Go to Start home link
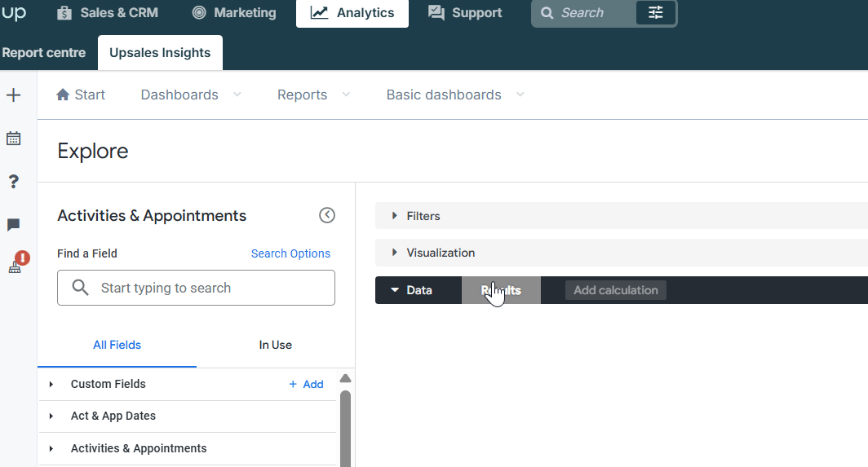The height and width of the screenshot is (467, 868). coord(81,95)
